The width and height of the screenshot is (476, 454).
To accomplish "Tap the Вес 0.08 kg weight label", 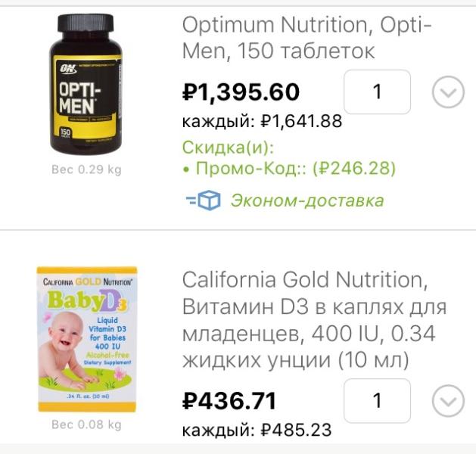I will pos(86,424).
